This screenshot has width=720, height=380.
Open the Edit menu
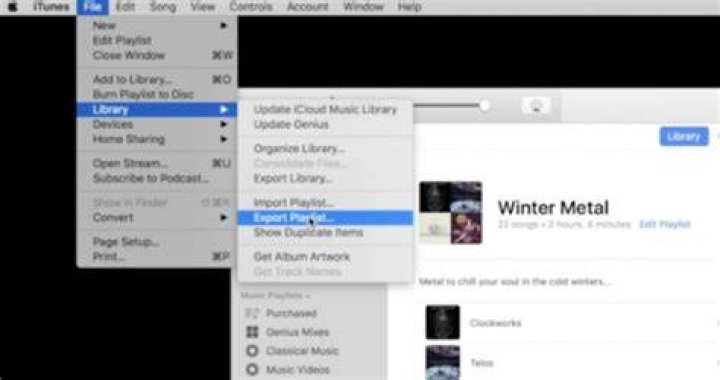[125, 7]
